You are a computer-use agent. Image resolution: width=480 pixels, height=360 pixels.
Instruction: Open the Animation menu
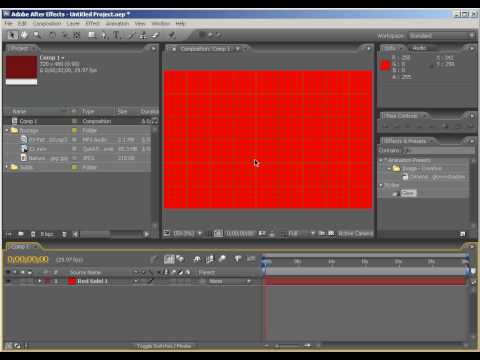[x=118, y=24]
